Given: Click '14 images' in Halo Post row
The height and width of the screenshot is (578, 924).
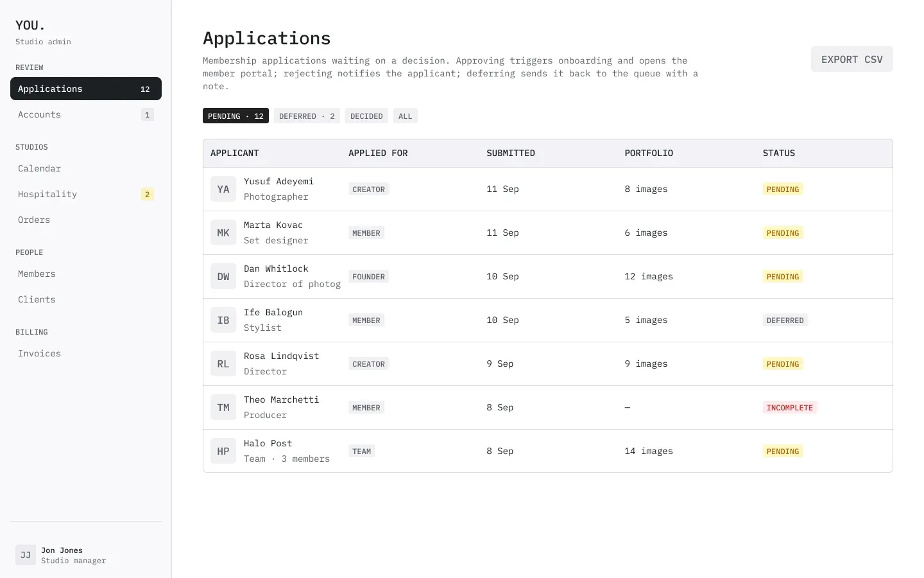Looking at the screenshot, I should coord(649,451).
